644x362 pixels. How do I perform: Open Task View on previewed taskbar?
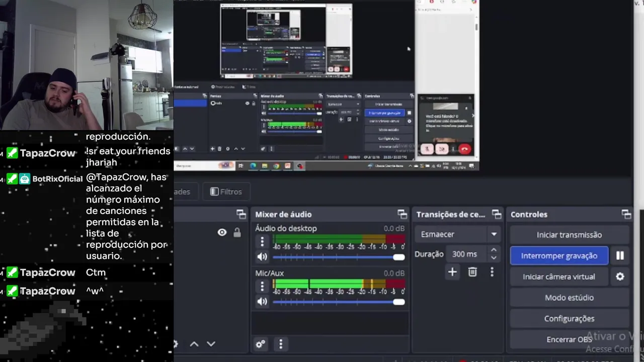point(240,166)
